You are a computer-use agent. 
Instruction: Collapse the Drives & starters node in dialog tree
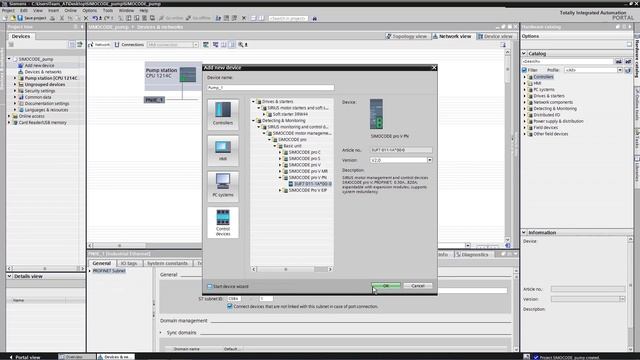(253, 102)
